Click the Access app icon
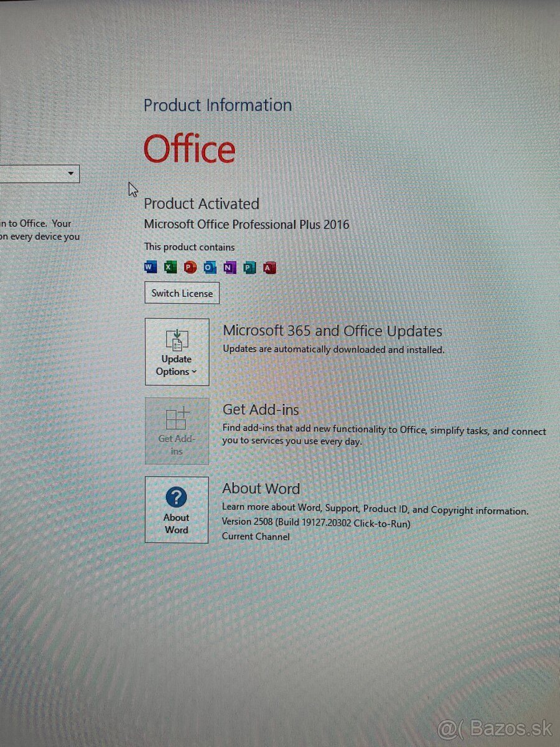 coord(269,268)
